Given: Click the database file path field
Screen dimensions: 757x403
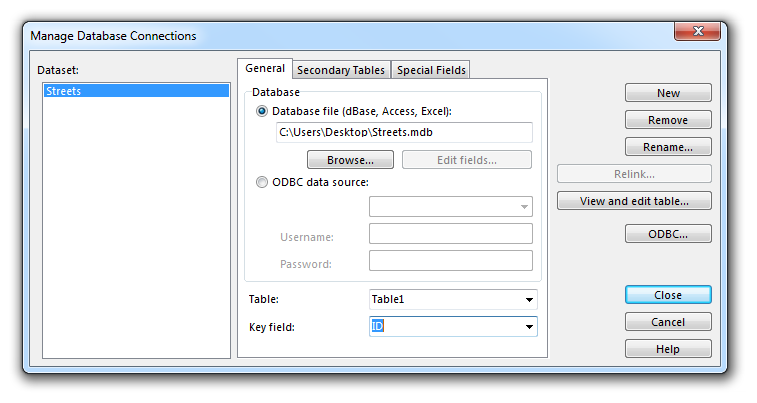Looking at the screenshot, I should [404, 132].
